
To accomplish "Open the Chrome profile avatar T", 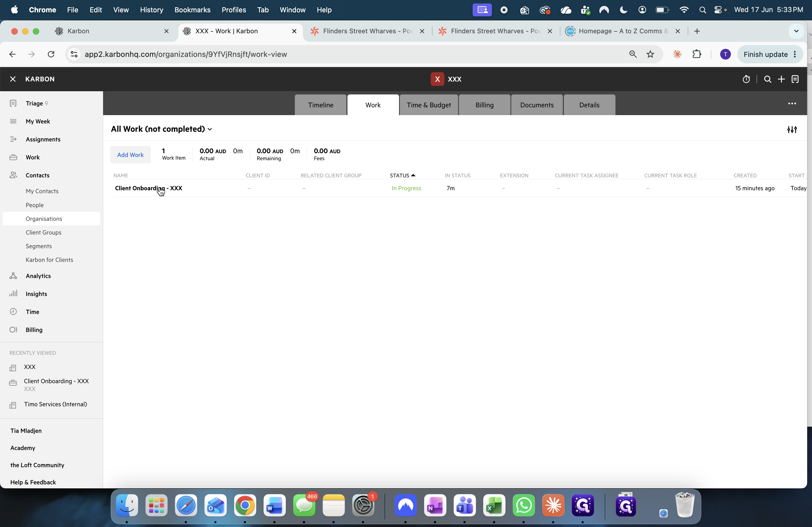I will [x=725, y=54].
